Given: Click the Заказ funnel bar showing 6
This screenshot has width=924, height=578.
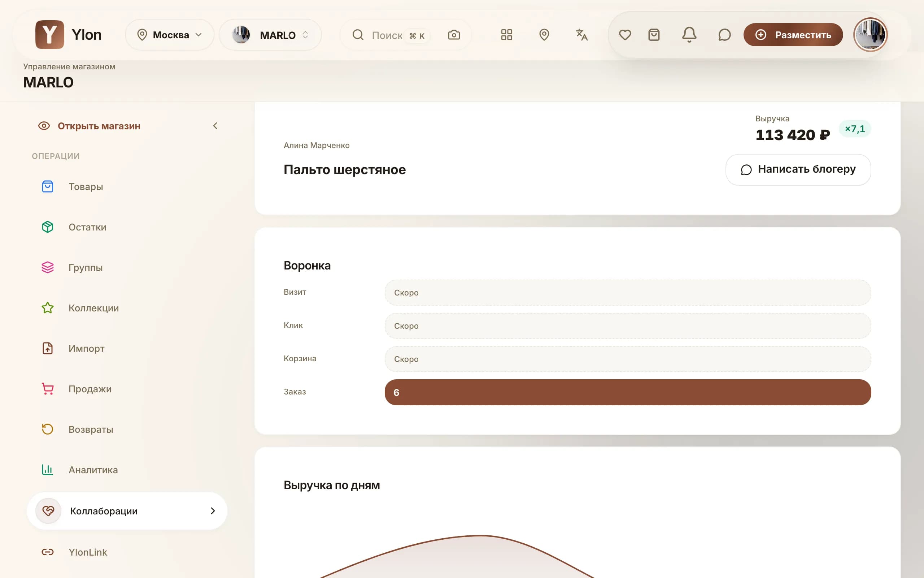Looking at the screenshot, I should click(628, 392).
